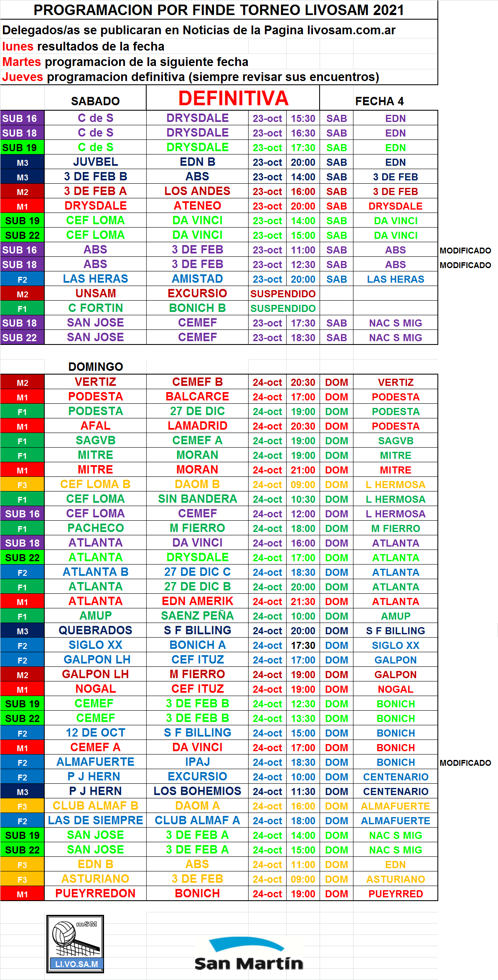This screenshot has width=498, height=980.
Task: Click SUSPENDIDO in the C FORTIN row
Action: point(283,309)
